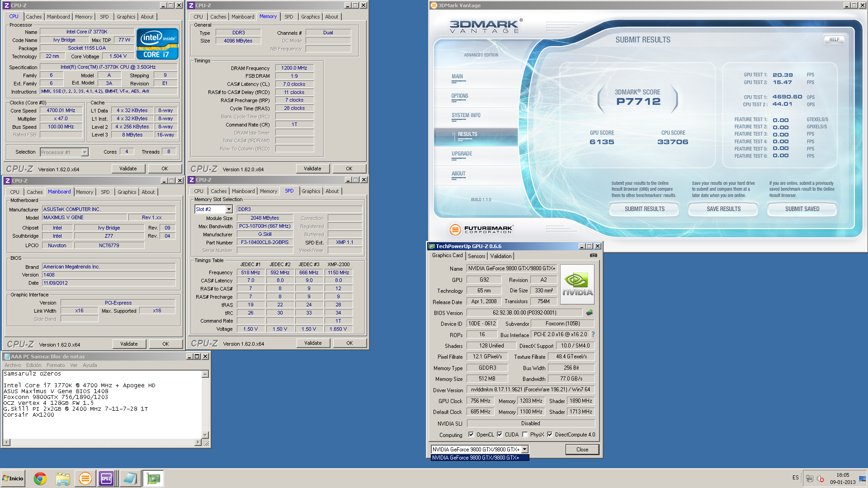The width and height of the screenshot is (868, 488).
Task: Click the P7712 3DMark score
Action: (638, 102)
